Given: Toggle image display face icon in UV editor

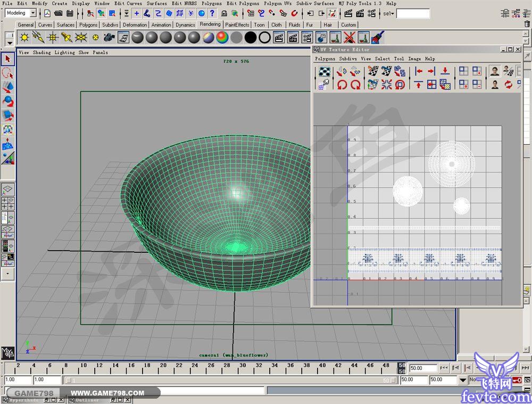Looking at the screenshot, I should [x=495, y=71].
